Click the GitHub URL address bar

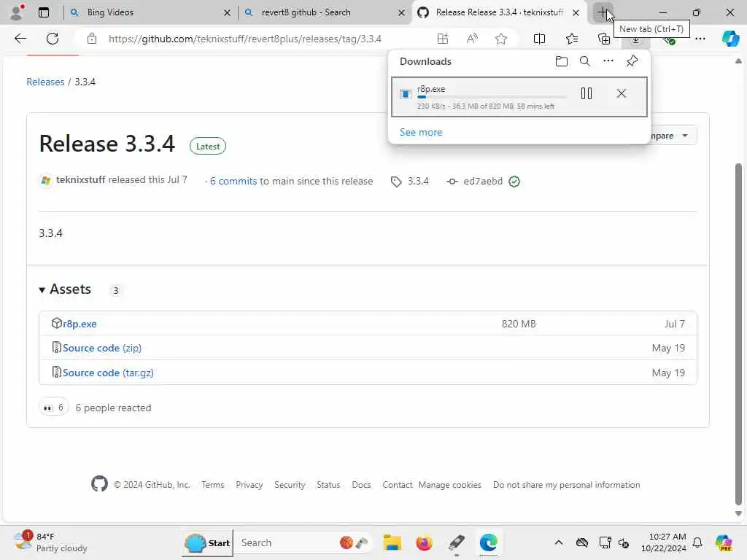tap(245, 39)
